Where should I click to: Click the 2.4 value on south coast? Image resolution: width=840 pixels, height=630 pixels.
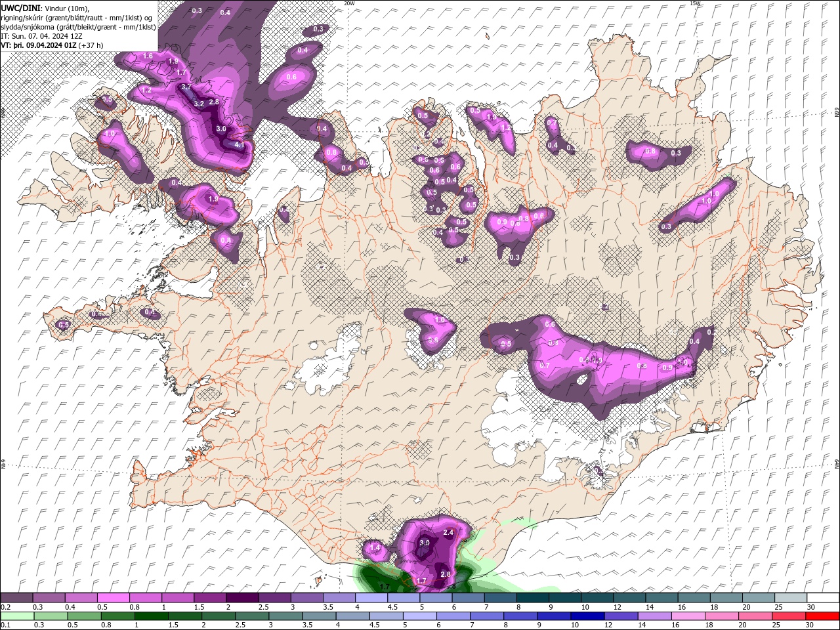coord(449,532)
